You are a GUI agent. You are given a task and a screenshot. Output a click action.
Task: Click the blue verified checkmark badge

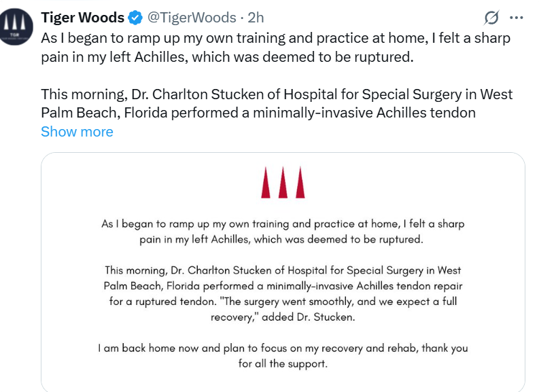click(x=135, y=18)
